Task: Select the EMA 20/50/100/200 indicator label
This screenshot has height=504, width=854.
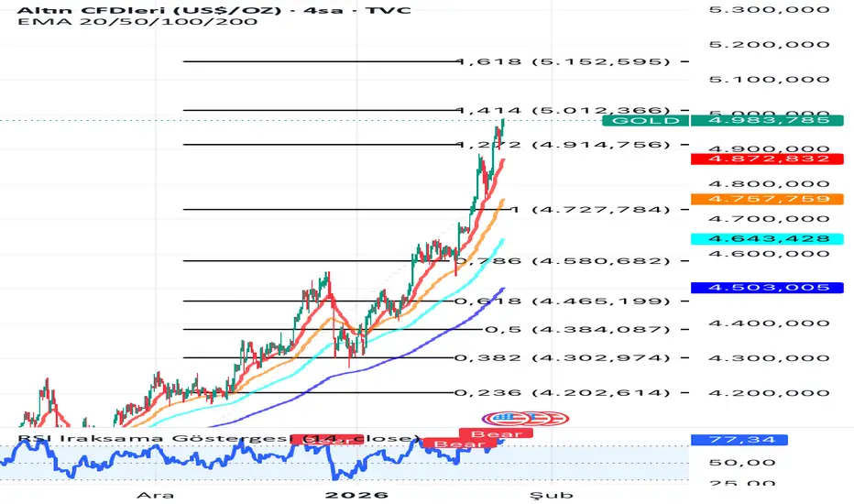Action: 137,22
